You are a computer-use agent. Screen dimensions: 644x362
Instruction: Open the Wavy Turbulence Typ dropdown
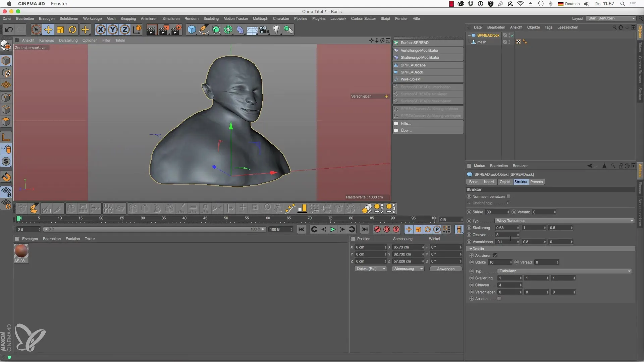[x=565, y=221]
